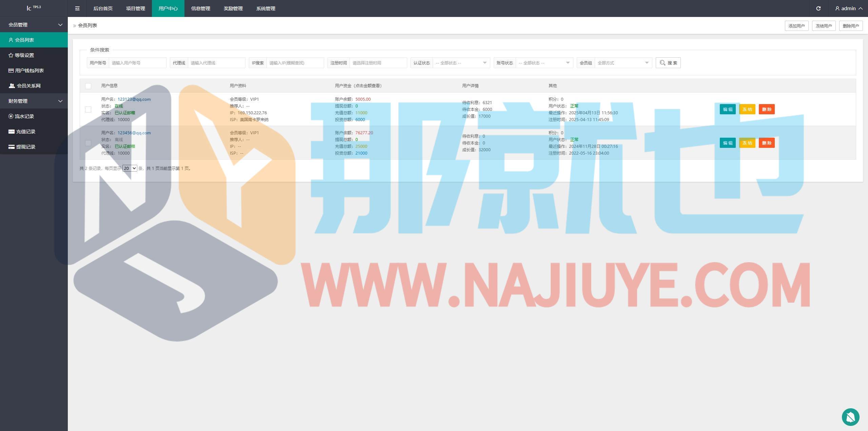Open 流水记录 yen icon item
Viewport: 868px width, 431px height.
coord(24,116)
